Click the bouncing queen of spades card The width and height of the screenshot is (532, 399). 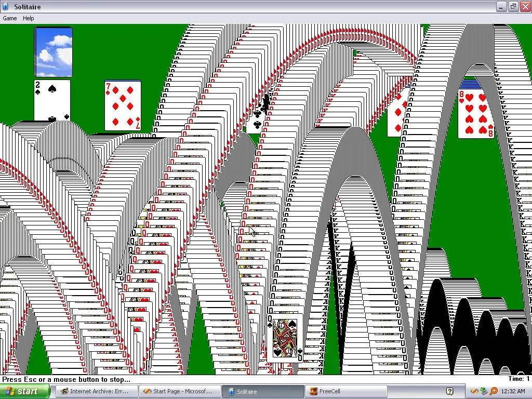[x=285, y=338]
